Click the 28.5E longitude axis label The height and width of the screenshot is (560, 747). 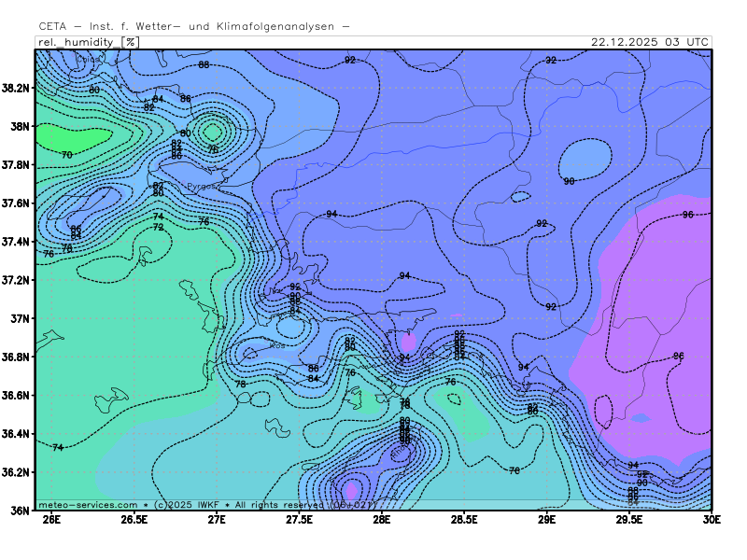pos(464,519)
